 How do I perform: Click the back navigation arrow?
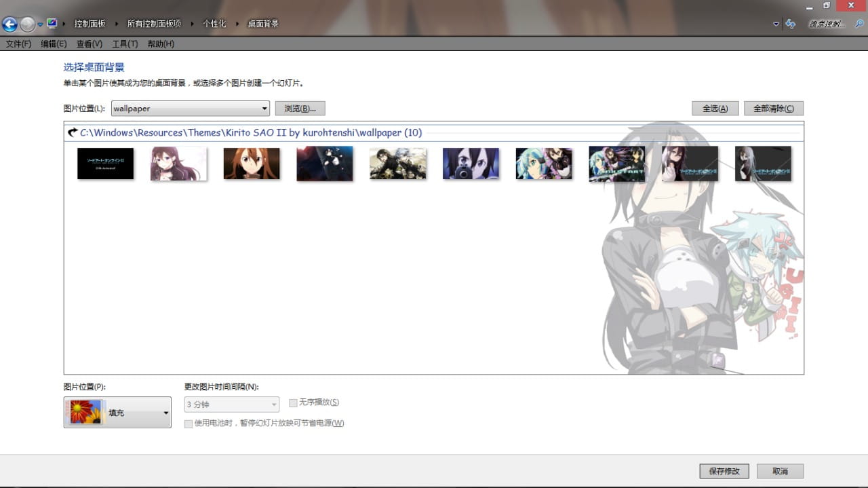coord(9,24)
